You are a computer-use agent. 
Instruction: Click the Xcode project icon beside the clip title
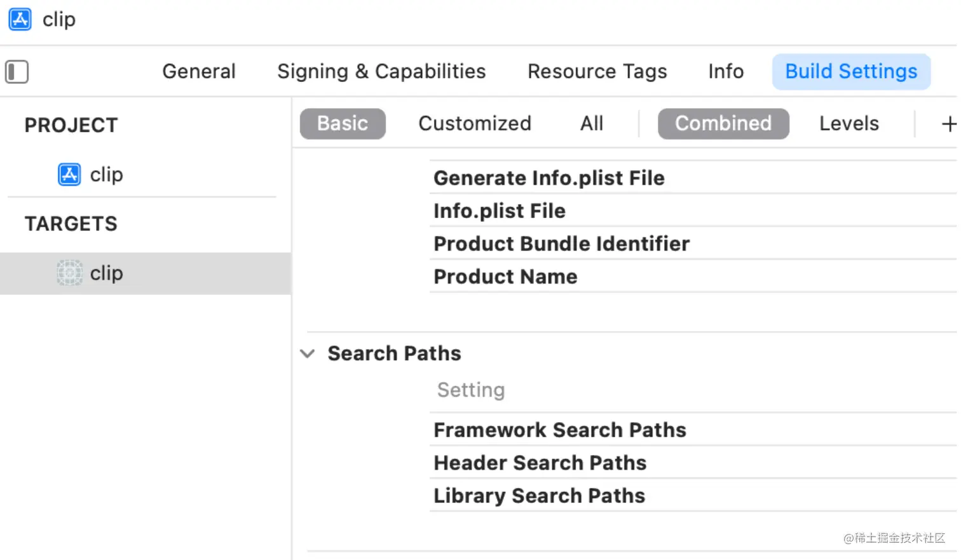[20, 20]
